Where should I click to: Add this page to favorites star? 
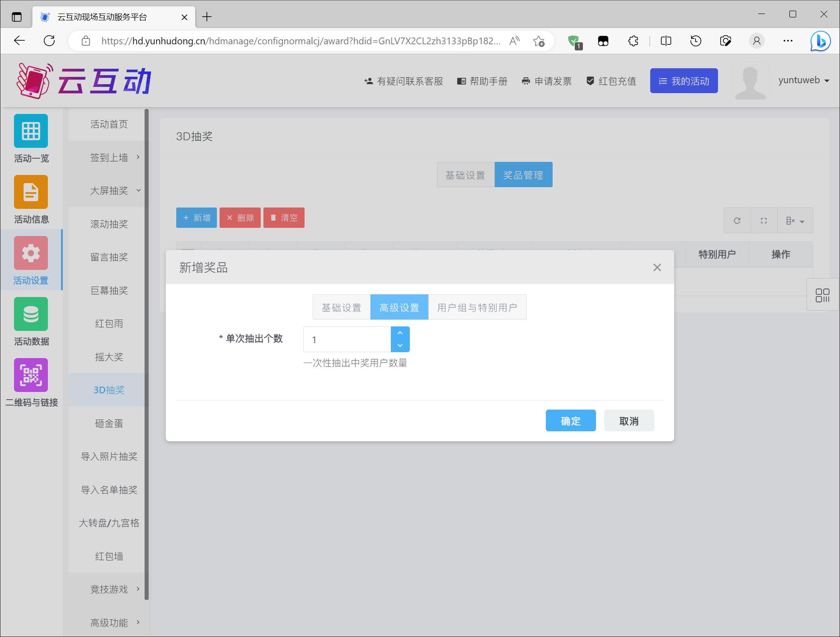539,41
